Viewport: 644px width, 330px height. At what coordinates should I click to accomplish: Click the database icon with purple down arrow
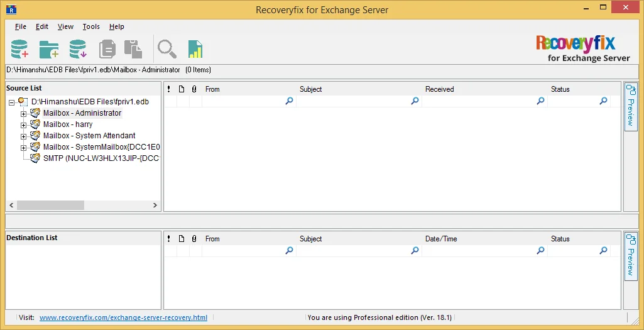(78, 49)
